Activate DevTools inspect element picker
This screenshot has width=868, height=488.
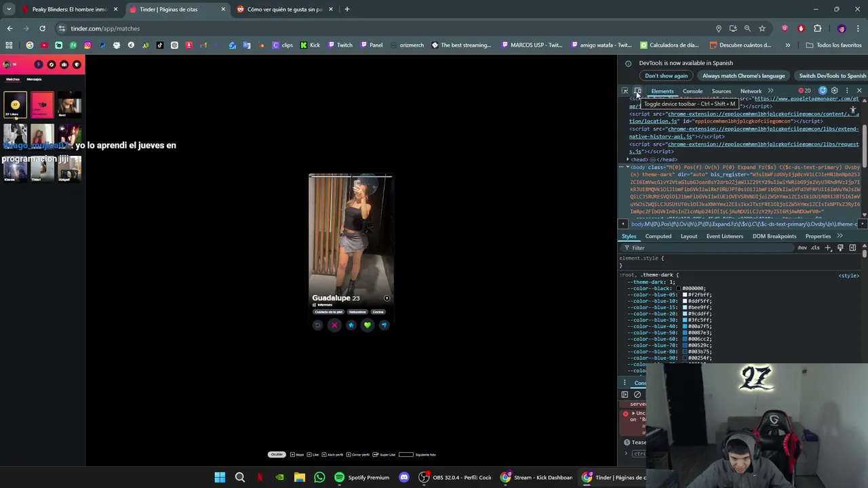(625, 91)
